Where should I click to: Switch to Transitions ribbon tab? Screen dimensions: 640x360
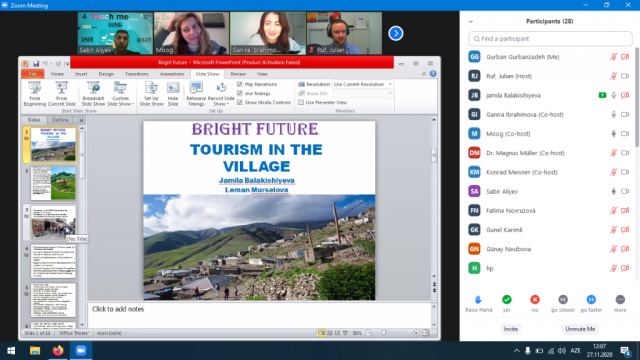click(x=137, y=74)
